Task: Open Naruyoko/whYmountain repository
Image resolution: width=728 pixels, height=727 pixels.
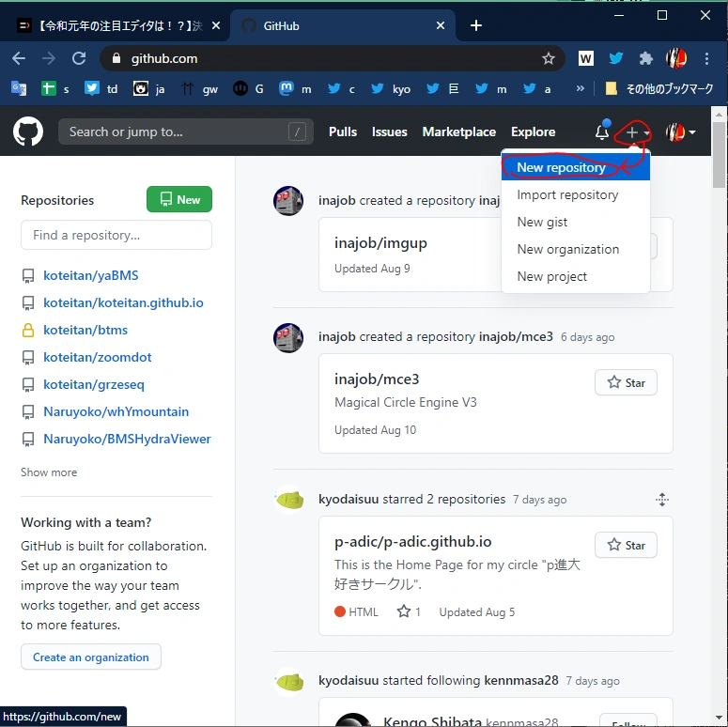Action: (x=116, y=411)
